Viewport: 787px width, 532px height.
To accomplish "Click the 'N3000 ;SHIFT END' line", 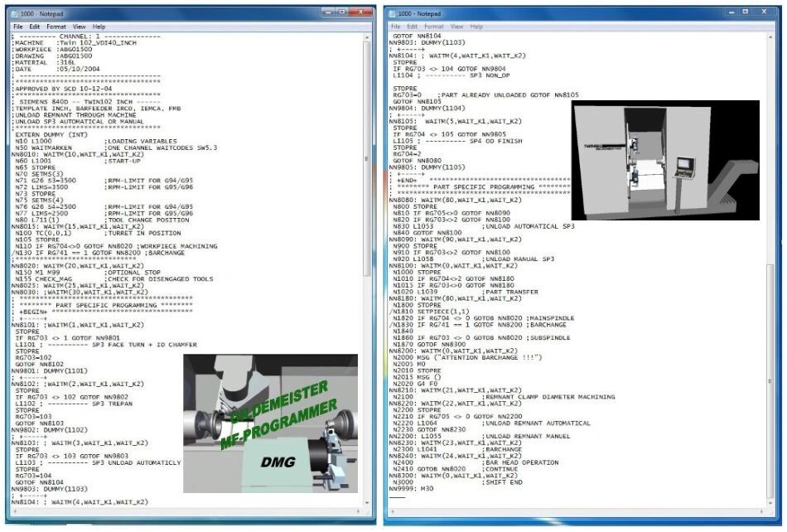I will (457, 482).
